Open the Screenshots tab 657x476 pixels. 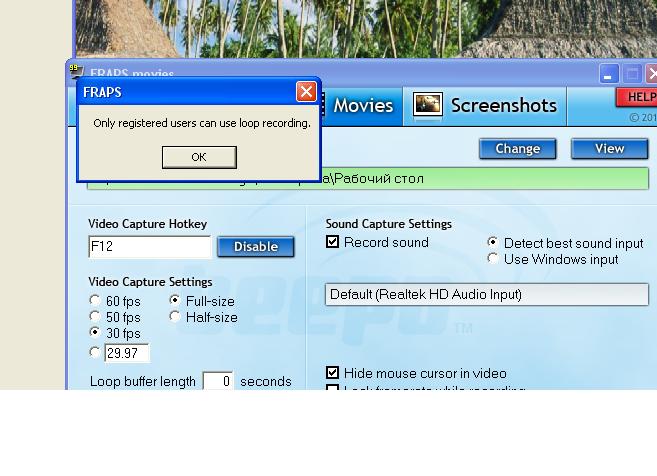coord(485,106)
